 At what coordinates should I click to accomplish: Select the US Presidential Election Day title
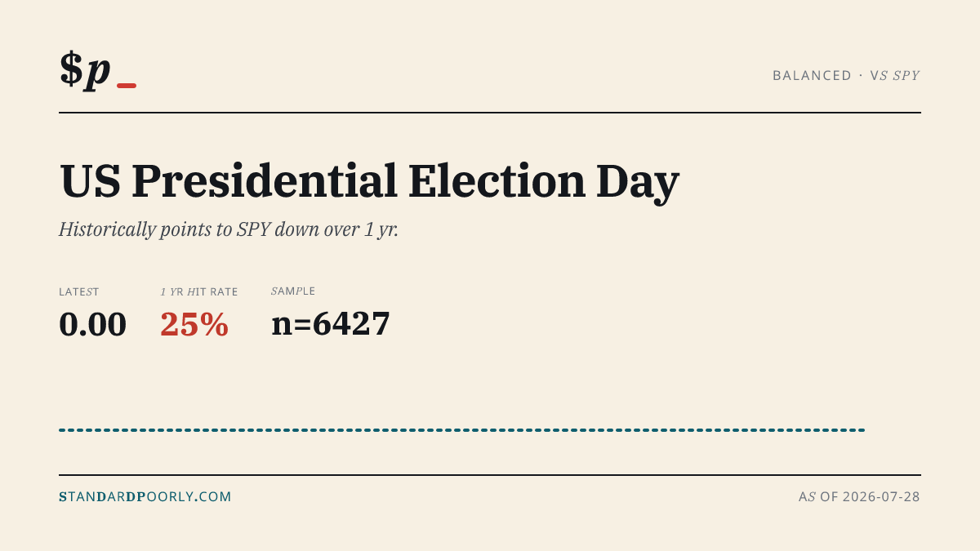(x=369, y=181)
